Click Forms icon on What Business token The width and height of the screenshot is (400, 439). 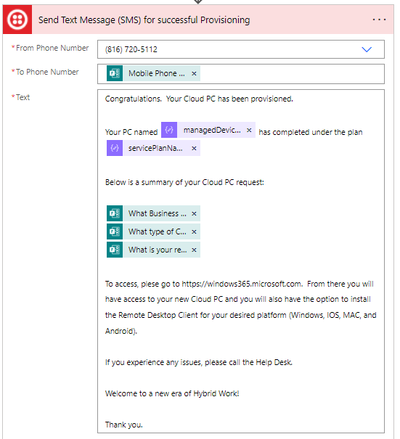[x=115, y=213]
